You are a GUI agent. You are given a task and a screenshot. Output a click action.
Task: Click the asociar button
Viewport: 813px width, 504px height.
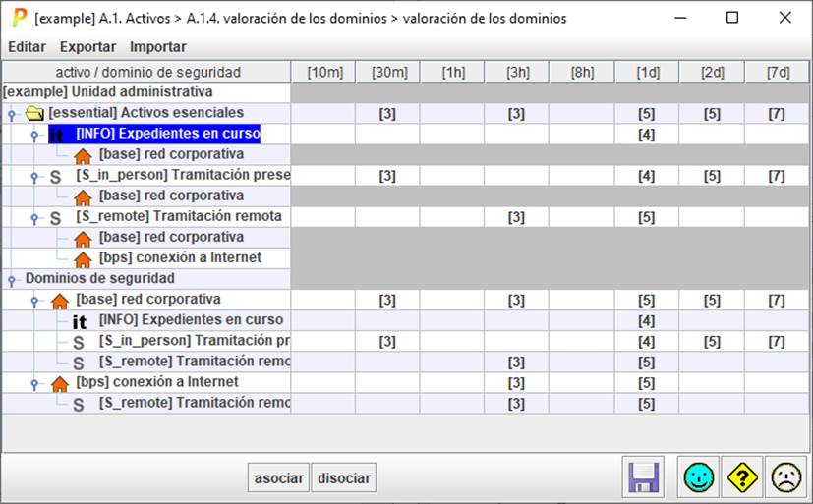(278, 477)
